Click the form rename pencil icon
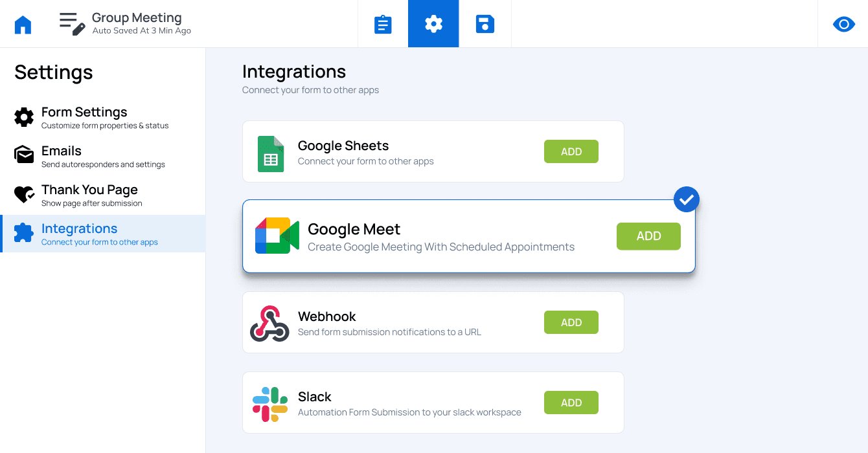868x453 pixels. (73, 23)
